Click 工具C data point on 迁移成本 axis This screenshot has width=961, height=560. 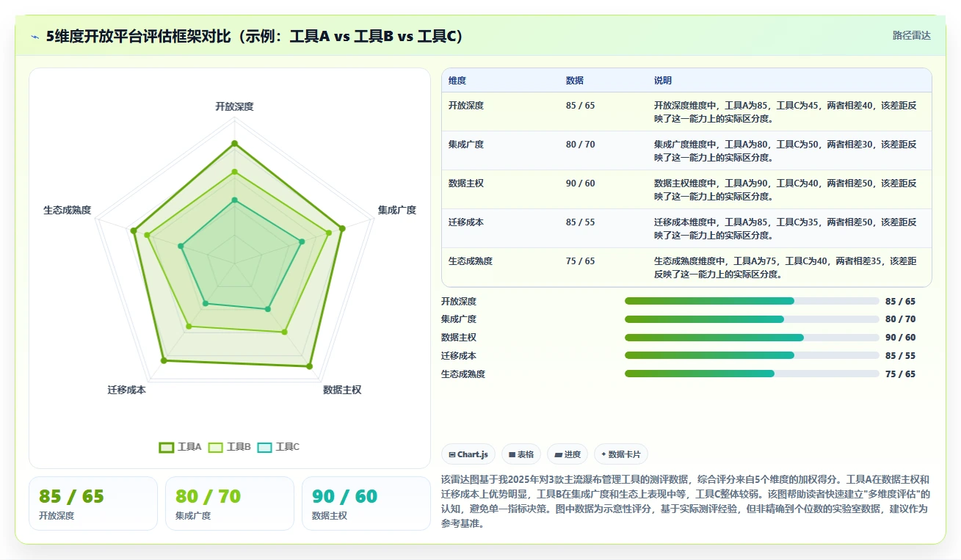click(x=205, y=303)
